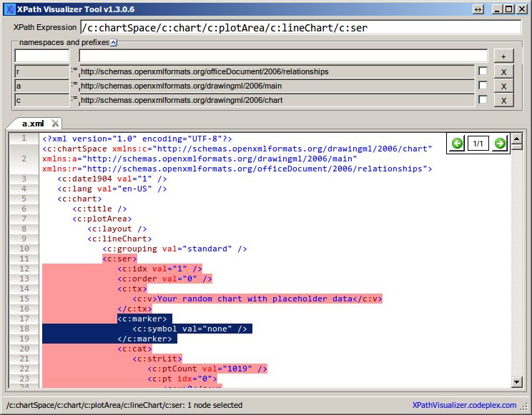Viewport: 532px width, 415px height.
Task: Remove the a namespace with X button
Action: 503,86
